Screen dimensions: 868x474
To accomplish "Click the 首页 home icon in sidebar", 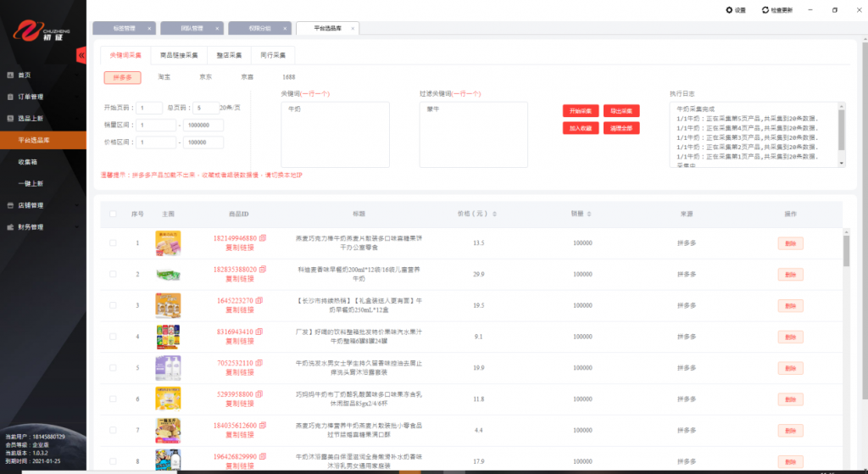I will 10,75.
